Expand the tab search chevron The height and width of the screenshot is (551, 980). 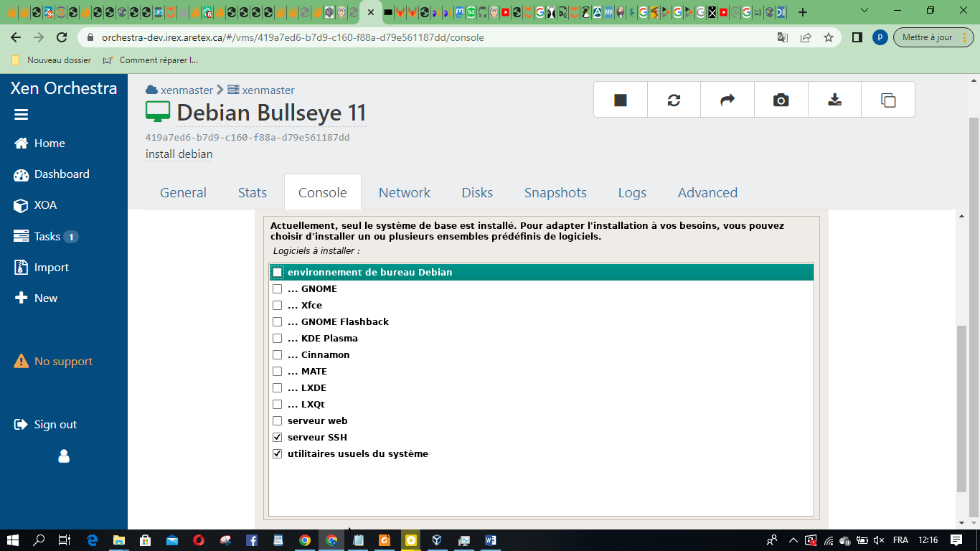(864, 11)
